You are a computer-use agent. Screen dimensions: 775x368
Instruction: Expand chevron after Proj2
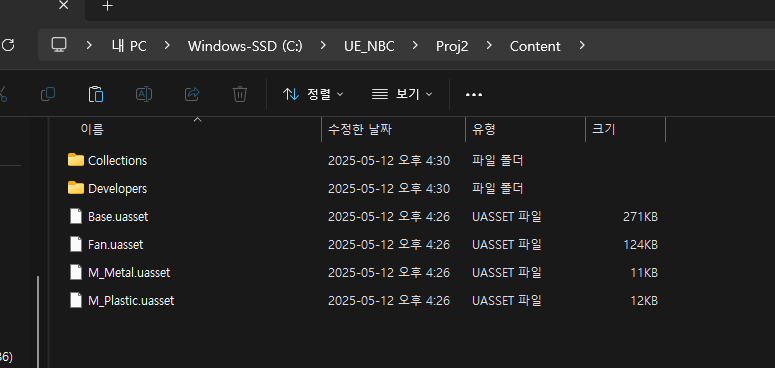pos(489,45)
